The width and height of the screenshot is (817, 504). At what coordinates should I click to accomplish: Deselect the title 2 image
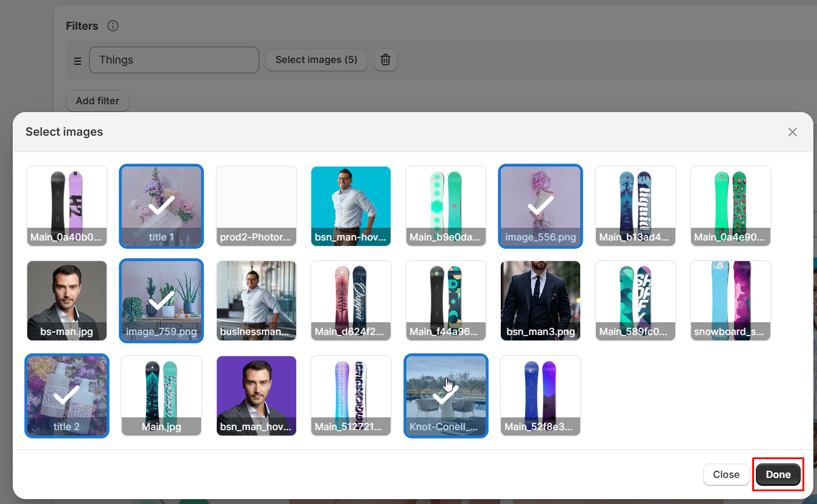(67, 396)
